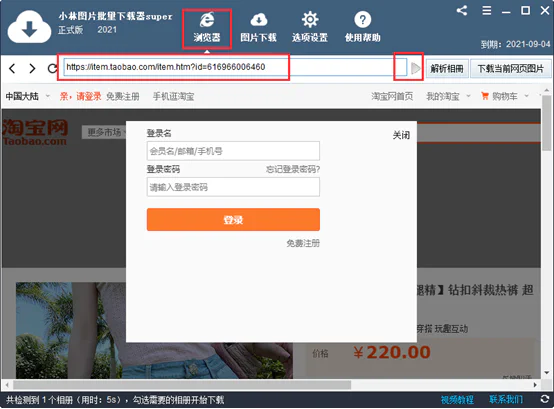Go back with the left arrow
This screenshot has width=554, height=409.
click(12, 68)
